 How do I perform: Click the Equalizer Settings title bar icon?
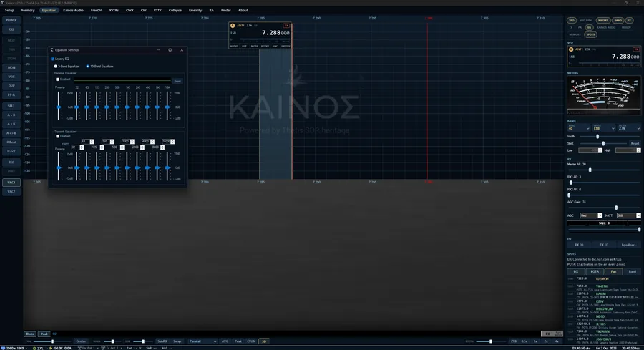click(52, 49)
